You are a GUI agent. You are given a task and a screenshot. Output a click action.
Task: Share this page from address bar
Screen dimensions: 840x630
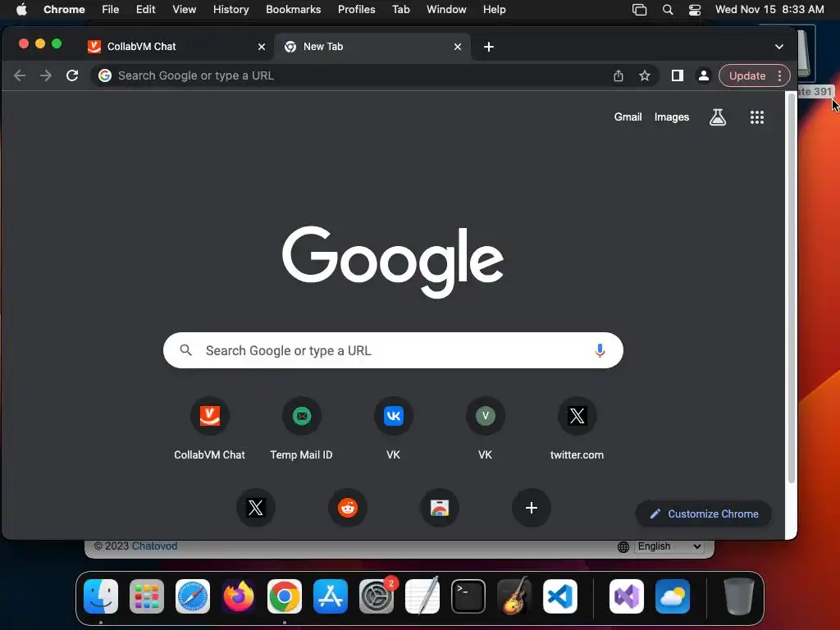(619, 75)
